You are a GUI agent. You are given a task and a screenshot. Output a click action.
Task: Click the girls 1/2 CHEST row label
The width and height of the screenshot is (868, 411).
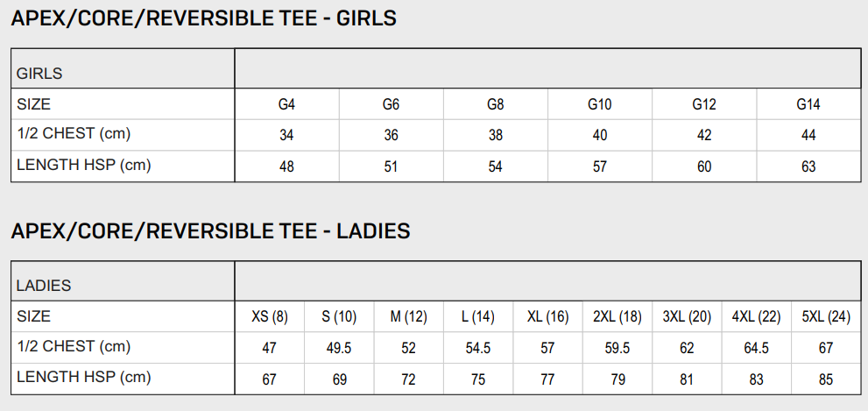point(74,134)
